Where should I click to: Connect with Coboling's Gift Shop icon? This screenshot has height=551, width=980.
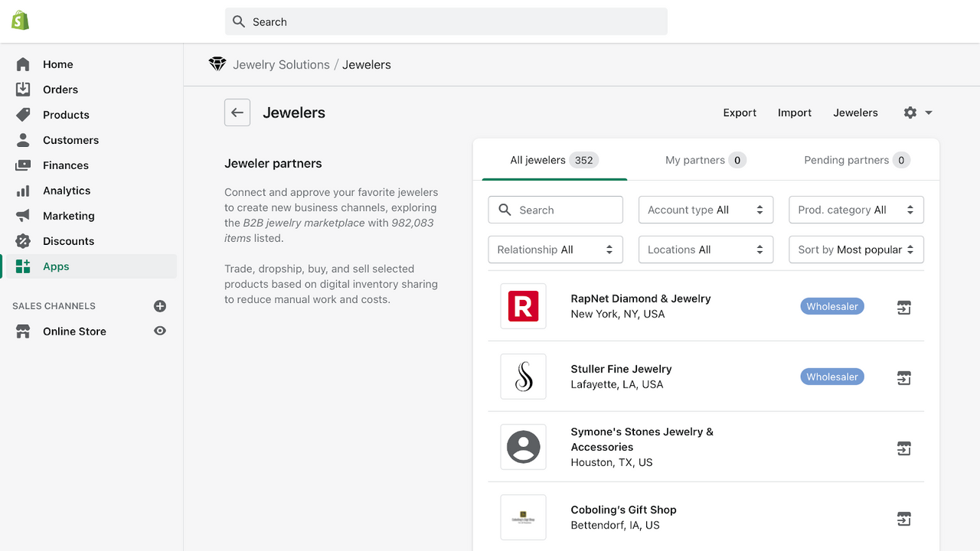(904, 519)
